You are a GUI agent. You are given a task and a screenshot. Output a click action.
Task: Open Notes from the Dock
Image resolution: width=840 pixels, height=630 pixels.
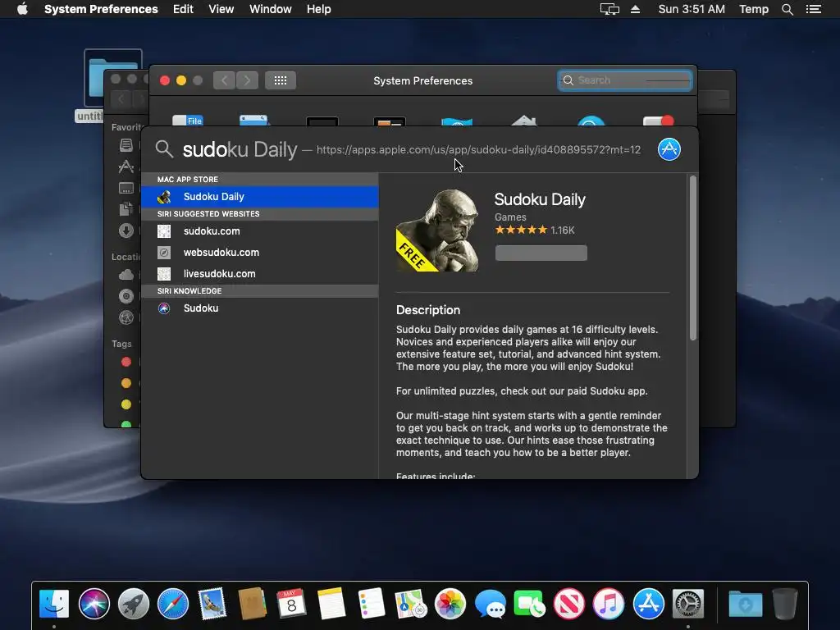(331, 603)
